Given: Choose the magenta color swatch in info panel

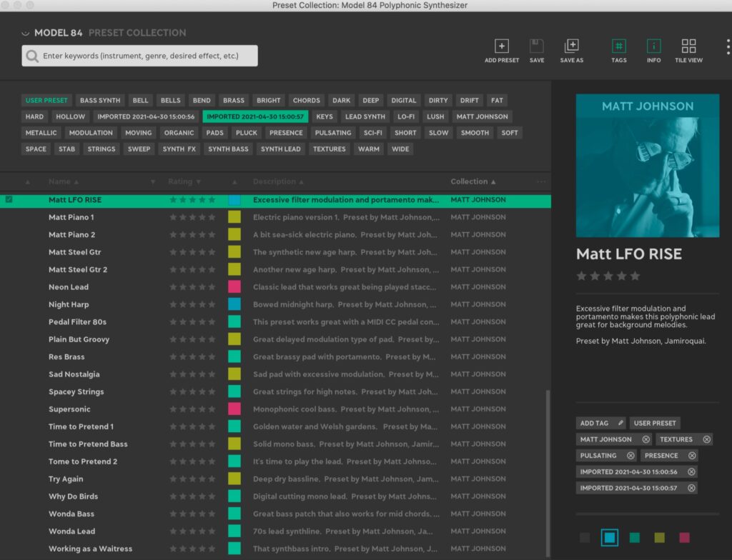Looking at the screenshot, I should 684,537.
